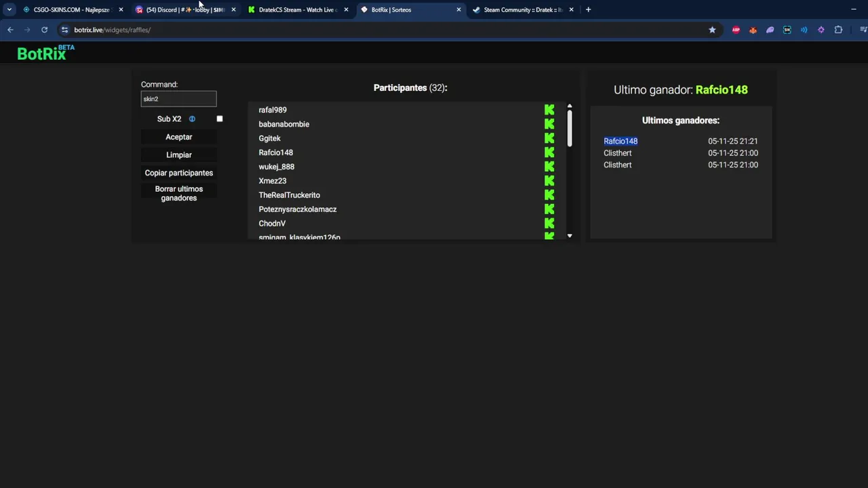Open the Adblock Plus extension
The image size is (868, 488).
coord(736,30)
